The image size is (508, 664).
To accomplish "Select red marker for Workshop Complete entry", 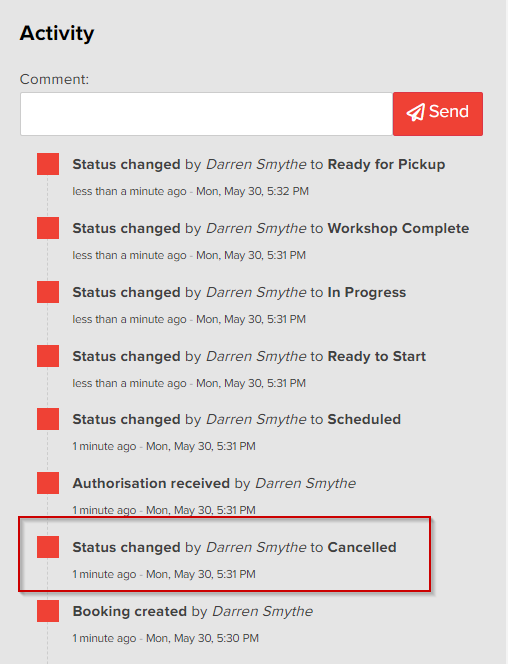I will [x=48, y=228].
